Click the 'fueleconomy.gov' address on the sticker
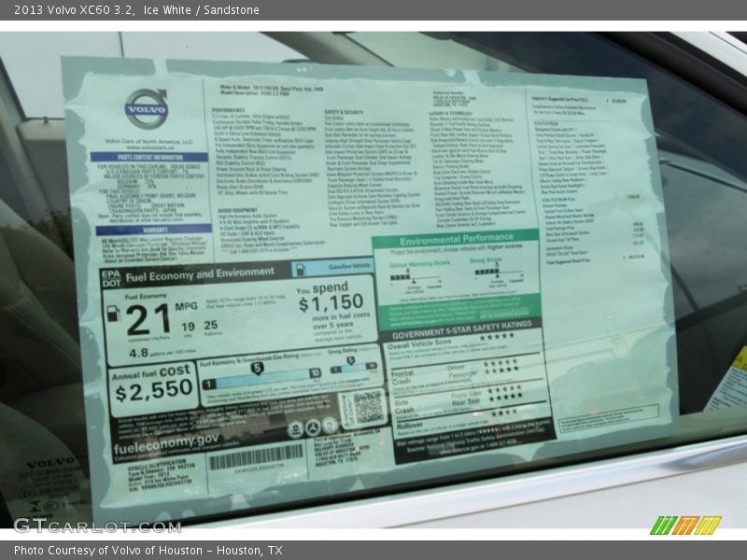 (x=166, y=444)
